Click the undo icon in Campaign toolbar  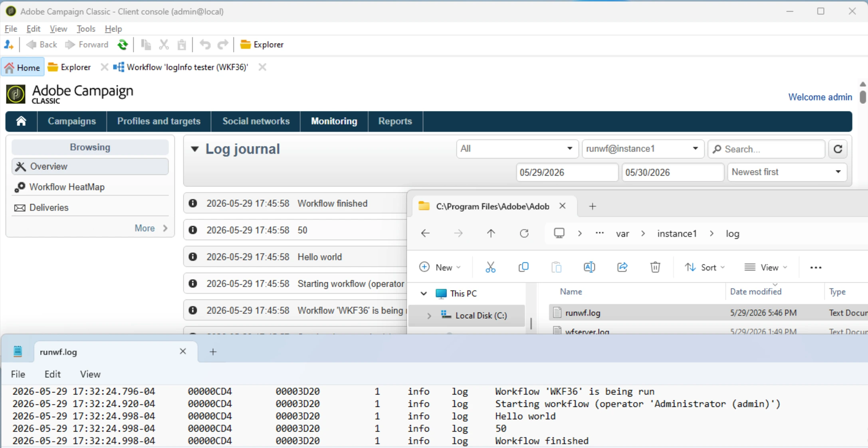[205, 45]
